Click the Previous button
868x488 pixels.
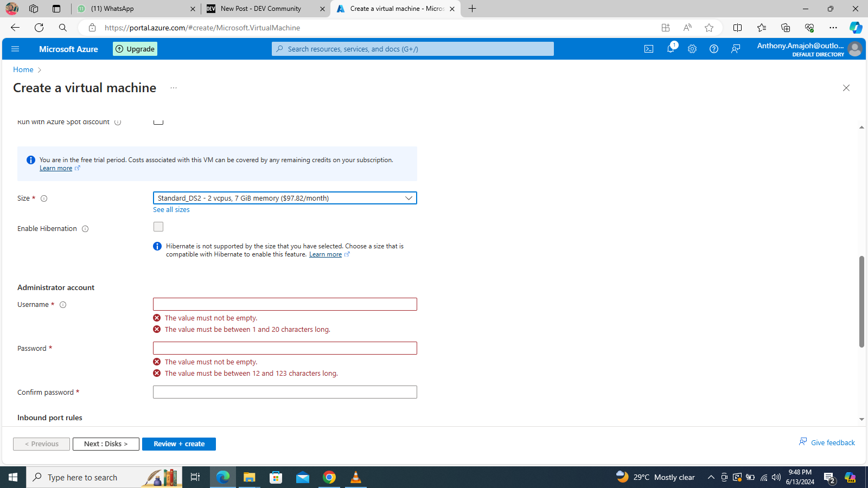(41, 444)
